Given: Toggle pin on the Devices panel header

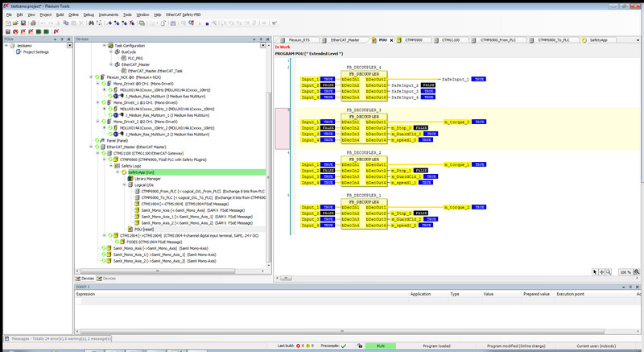Looking at the screenshot, I should pos(259,39).
